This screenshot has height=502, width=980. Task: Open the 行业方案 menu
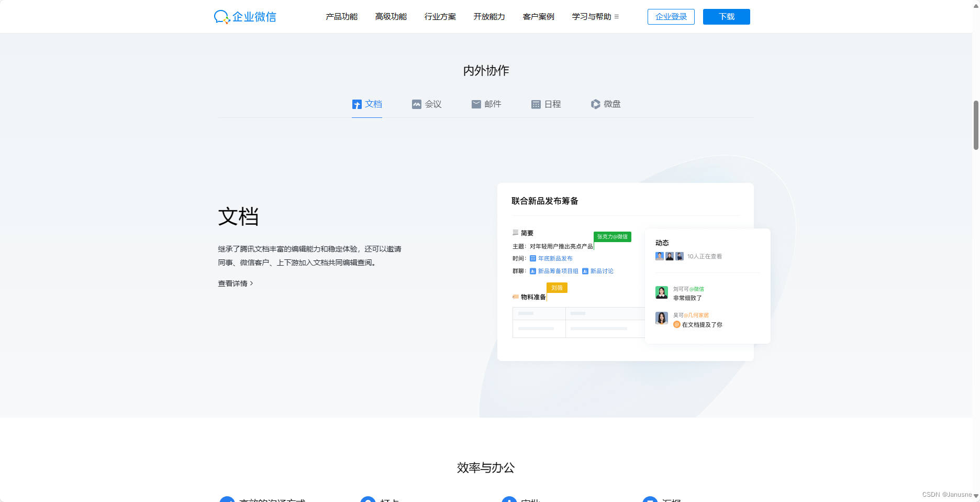[x=440, y=17]
